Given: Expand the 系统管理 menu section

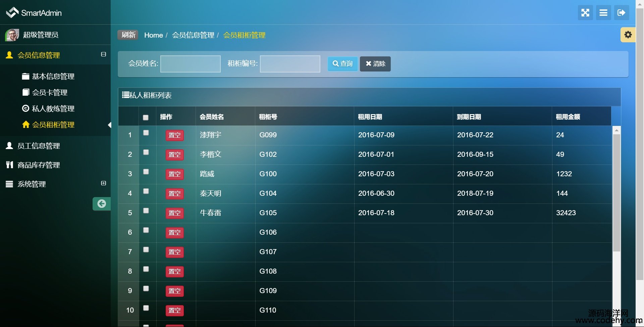Looking at the screenshot, I should tap(103, 183).
